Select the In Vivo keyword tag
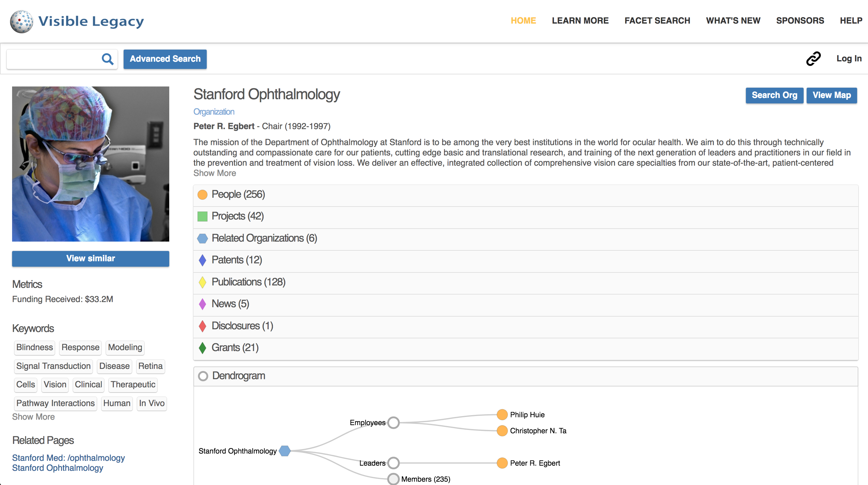This screenshot has height=485, width=868. pyautogui.click(x=152, y=403)
